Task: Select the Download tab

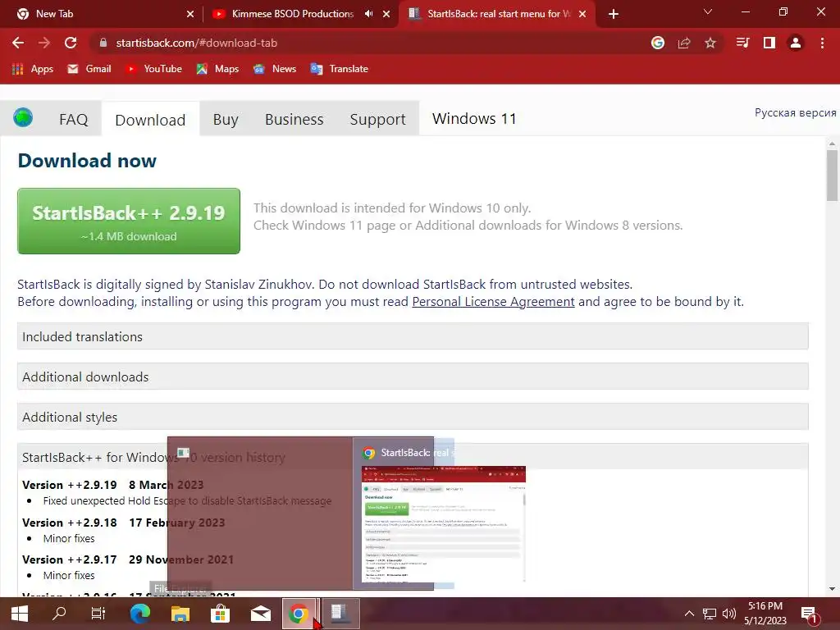Action: [x=151, y=120]
